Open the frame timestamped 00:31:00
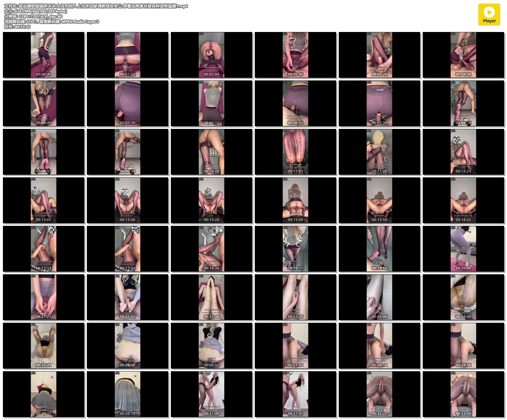The image size is (507, 420). 212,394
